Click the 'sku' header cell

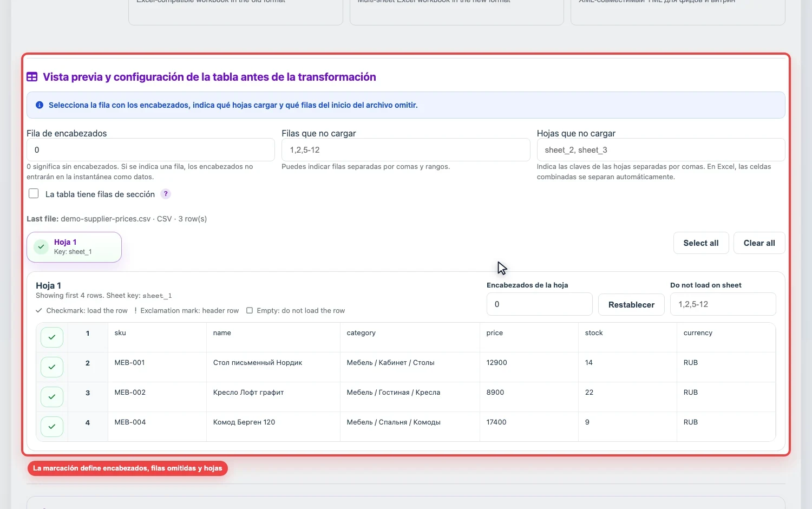pyautogui.click(x=157, y=337)
